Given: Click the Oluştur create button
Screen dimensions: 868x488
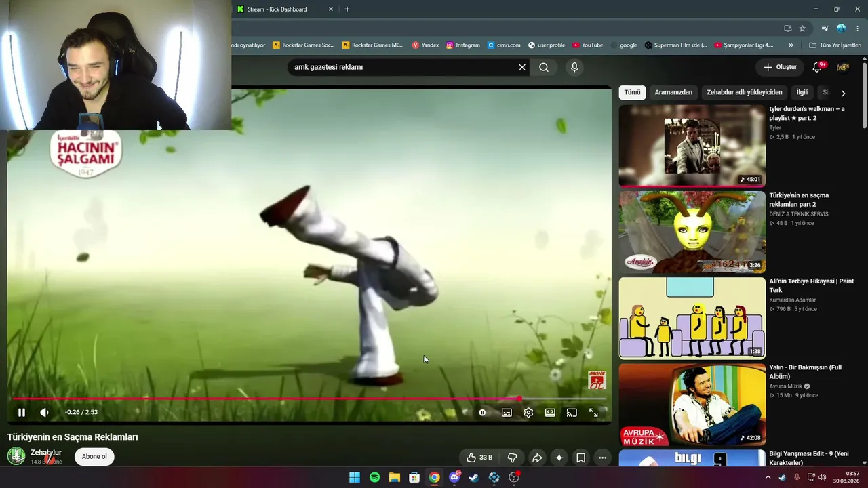Looking at the screenshot, I should coord(780,67).
